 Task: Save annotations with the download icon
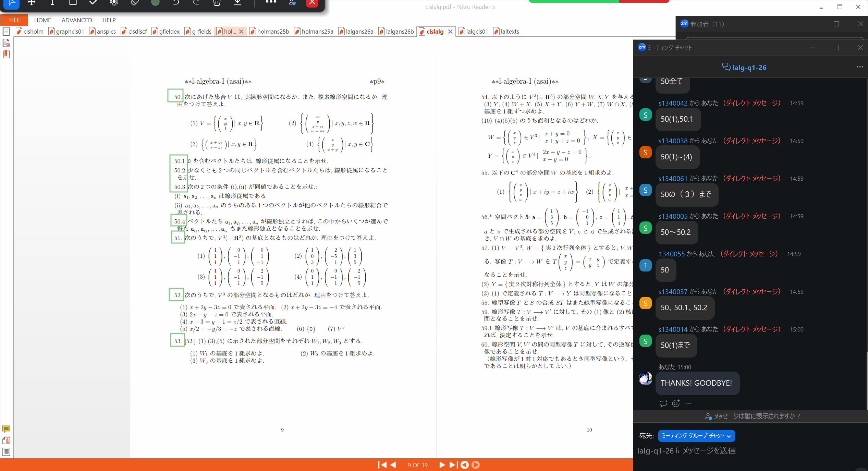[237, 3]
